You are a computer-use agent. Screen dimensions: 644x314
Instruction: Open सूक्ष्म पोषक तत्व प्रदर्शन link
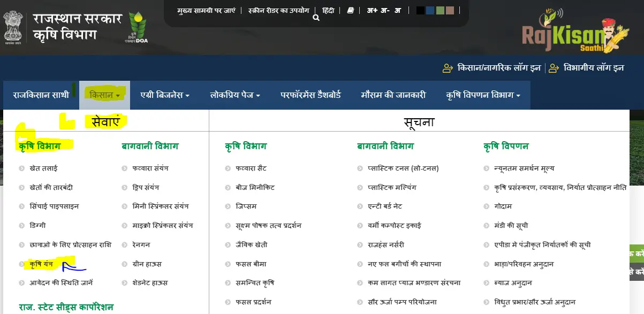point(269,226)
